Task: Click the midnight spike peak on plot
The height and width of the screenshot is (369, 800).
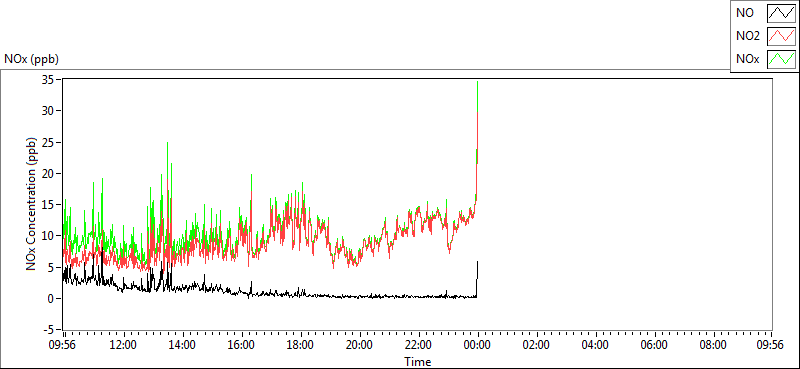Action: click(478, 82)
